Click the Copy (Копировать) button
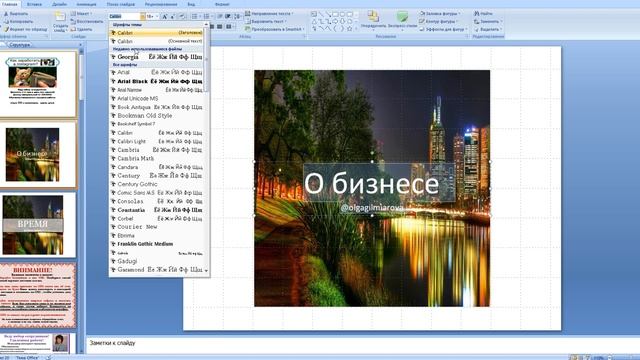 (18, 21)
